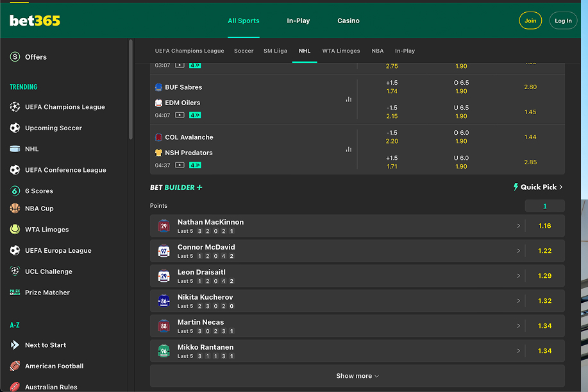Select Leon Draisaitl 1.29 odds

pyautogui.click(x=544, y=276)
